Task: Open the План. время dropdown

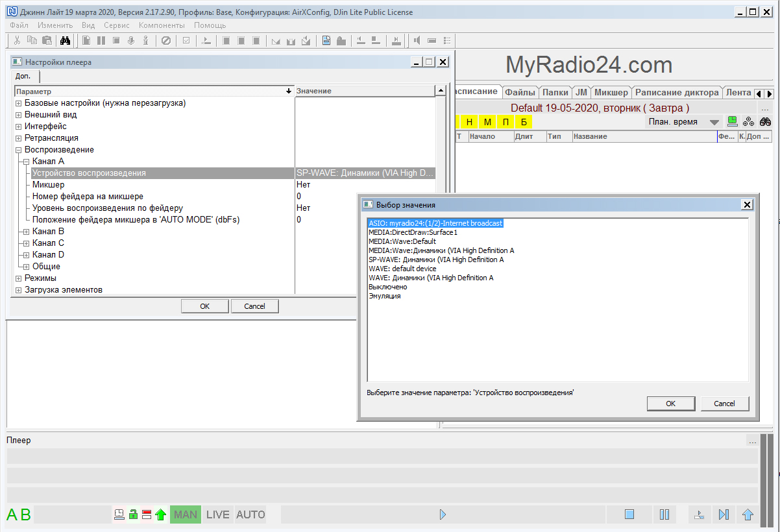Action: click(714, 122)
